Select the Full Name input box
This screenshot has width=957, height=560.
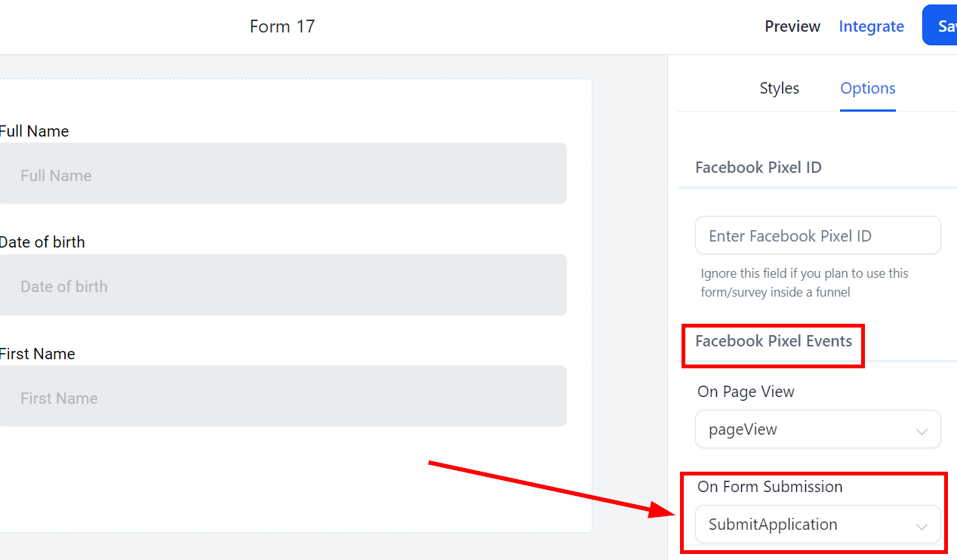(282, 174)
